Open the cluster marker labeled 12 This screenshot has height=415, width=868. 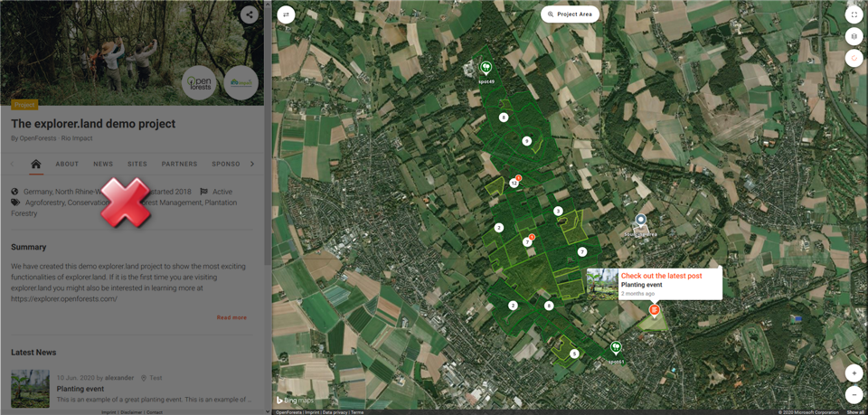514,183
